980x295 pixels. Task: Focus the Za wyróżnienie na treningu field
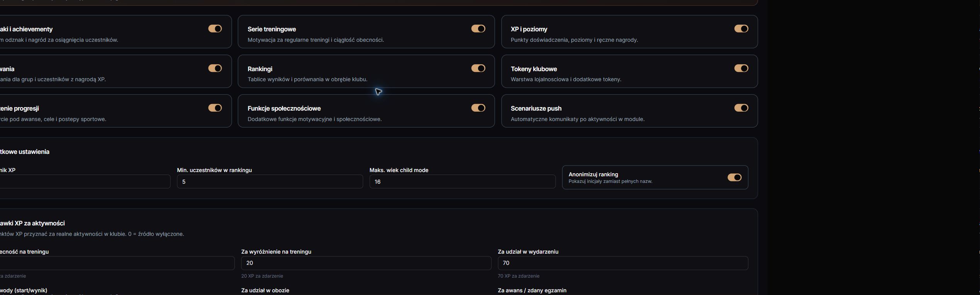tap(366, 263)
